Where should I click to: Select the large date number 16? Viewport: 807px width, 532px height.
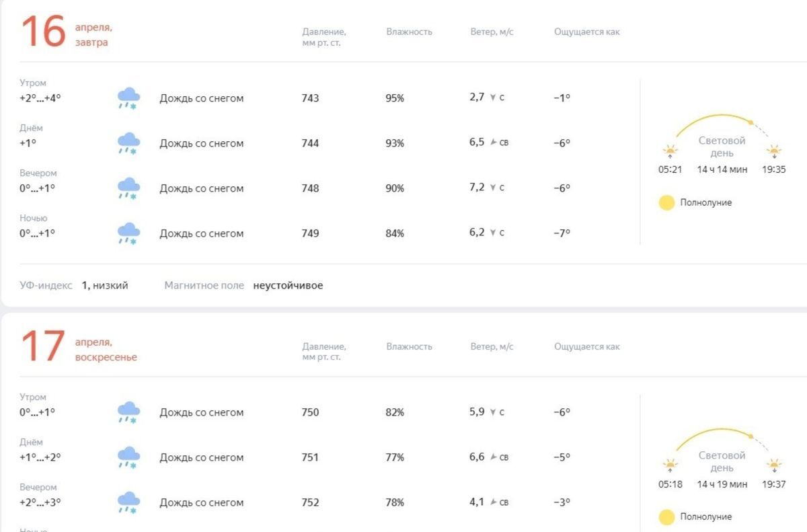43,32
